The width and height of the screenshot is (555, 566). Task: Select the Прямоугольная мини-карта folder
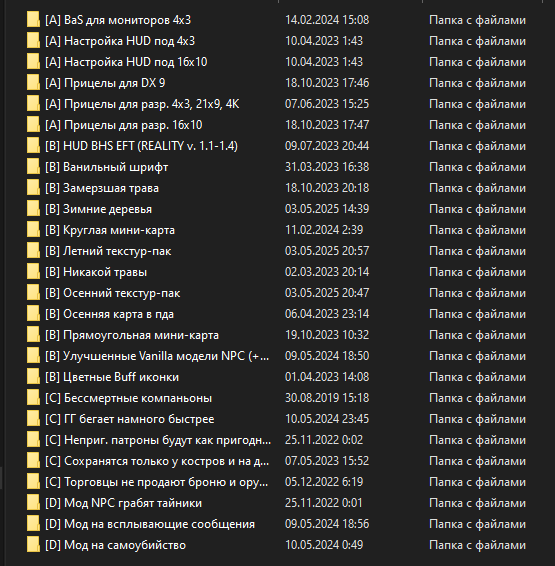[132, 335]
